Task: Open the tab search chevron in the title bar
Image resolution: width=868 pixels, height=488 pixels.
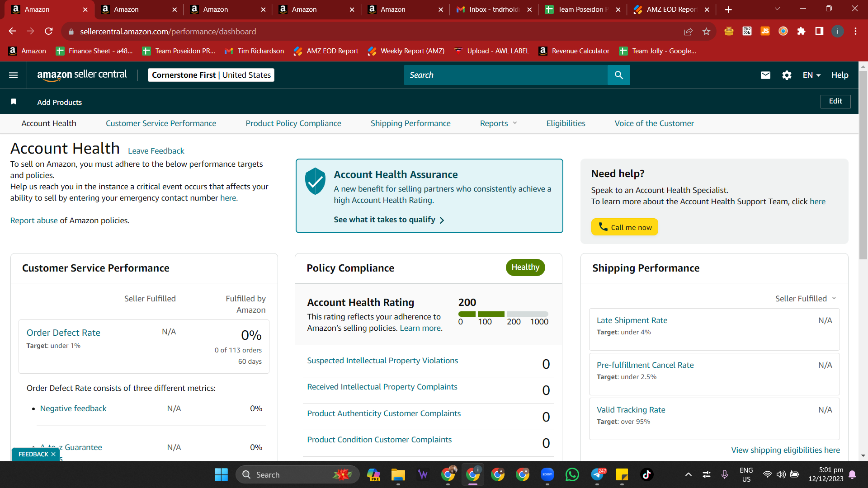Action: [777, 9]
